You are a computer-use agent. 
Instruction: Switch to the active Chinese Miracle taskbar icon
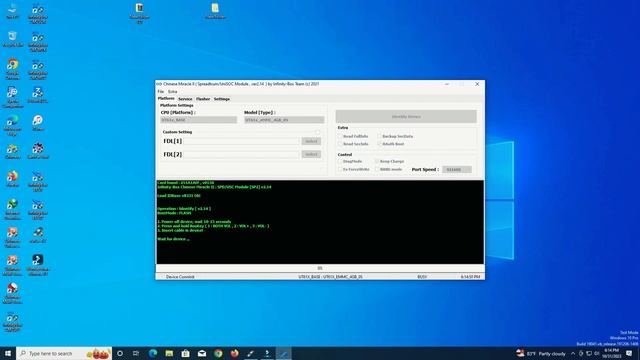283,353
